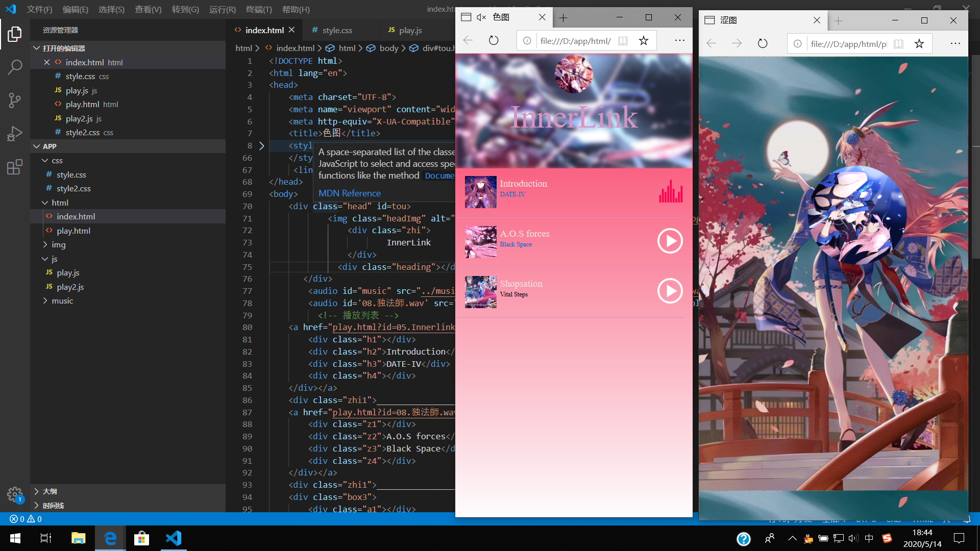Click the Manage gear icon
Screen dimensions: 980x551
14,494
